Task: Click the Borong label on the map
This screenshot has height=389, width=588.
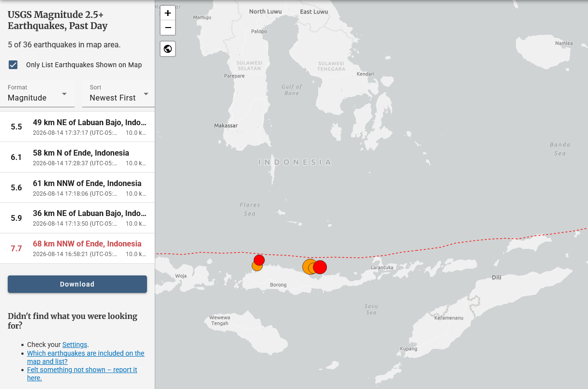Action: pos(278,285)
